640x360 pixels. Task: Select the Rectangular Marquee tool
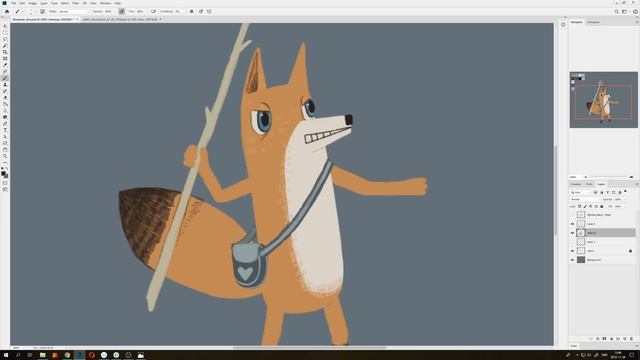(5, 33)
